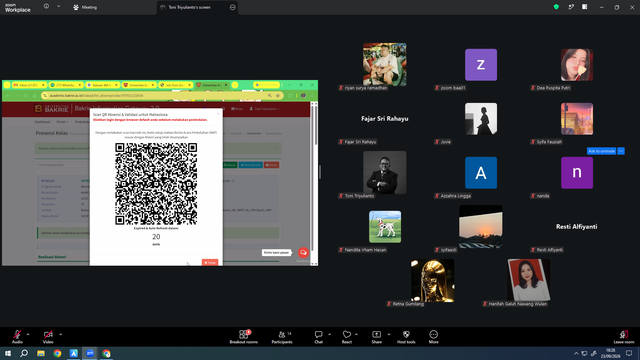The width and height of the screenshot is (640, 360).
Task: Open Zoom app from taskbar
Action: coord(90,353)
